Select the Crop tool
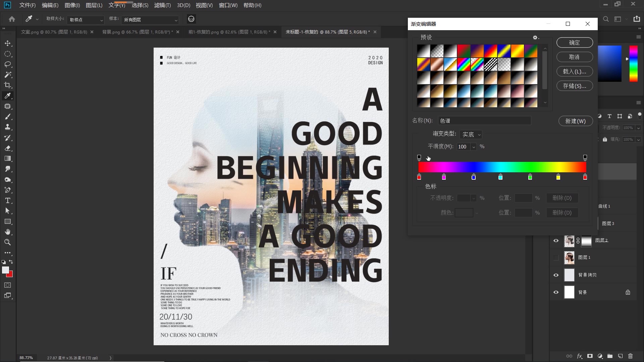The height and width of the screenshot is (362, 644). (8, 85)
